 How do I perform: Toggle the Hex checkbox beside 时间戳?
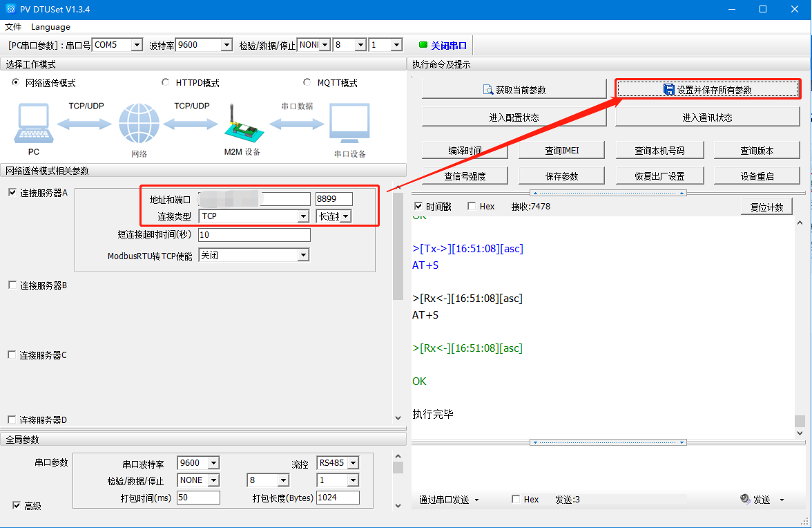472,206
